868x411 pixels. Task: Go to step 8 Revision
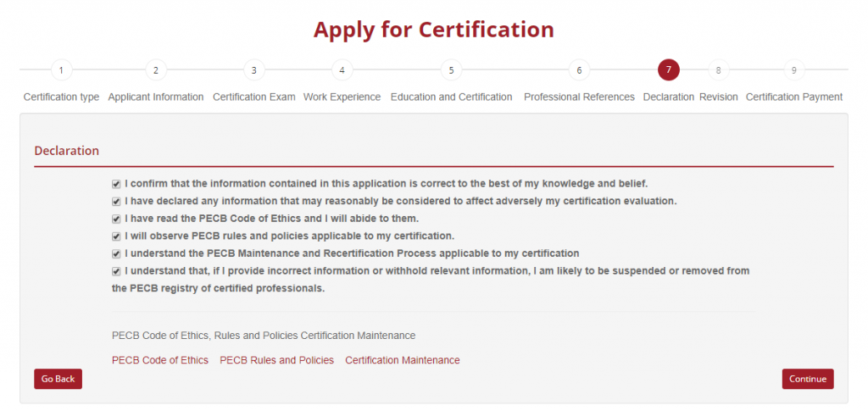[x=718, y=70]
